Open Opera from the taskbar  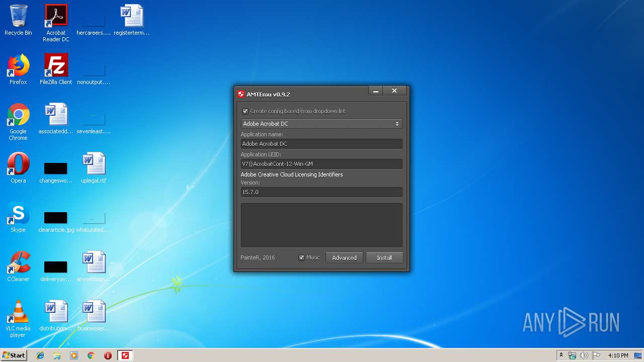[108, 355]
